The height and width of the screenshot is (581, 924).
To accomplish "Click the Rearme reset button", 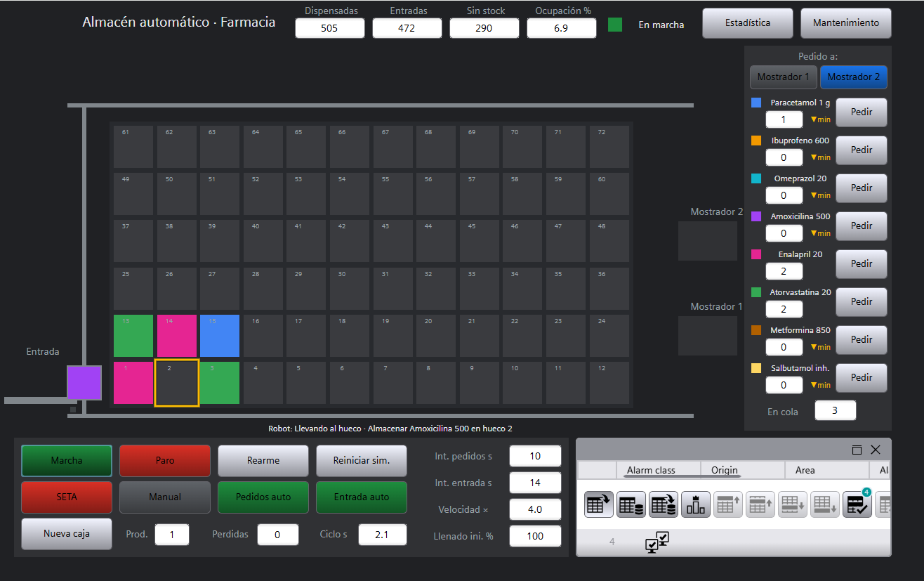I will coord(263,460).
